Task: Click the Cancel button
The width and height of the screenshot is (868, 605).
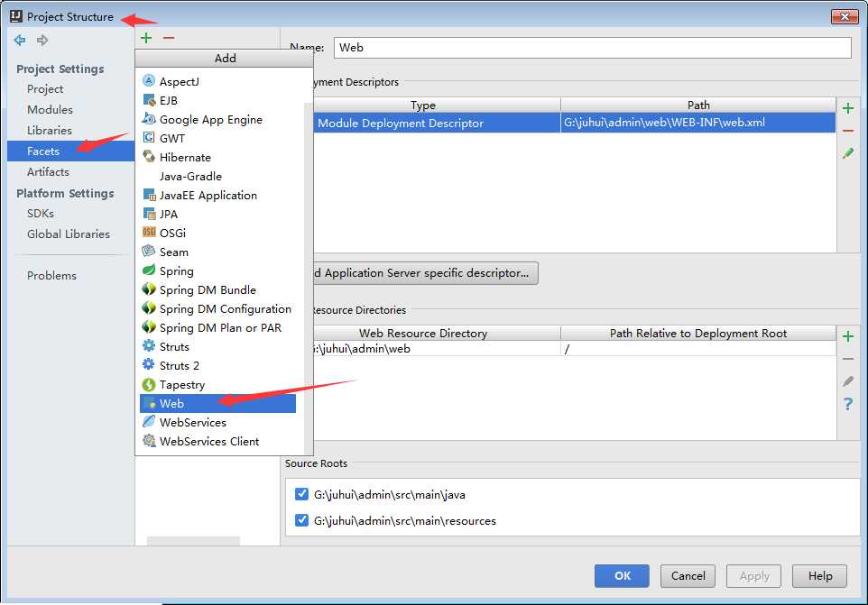Action: 688,575
